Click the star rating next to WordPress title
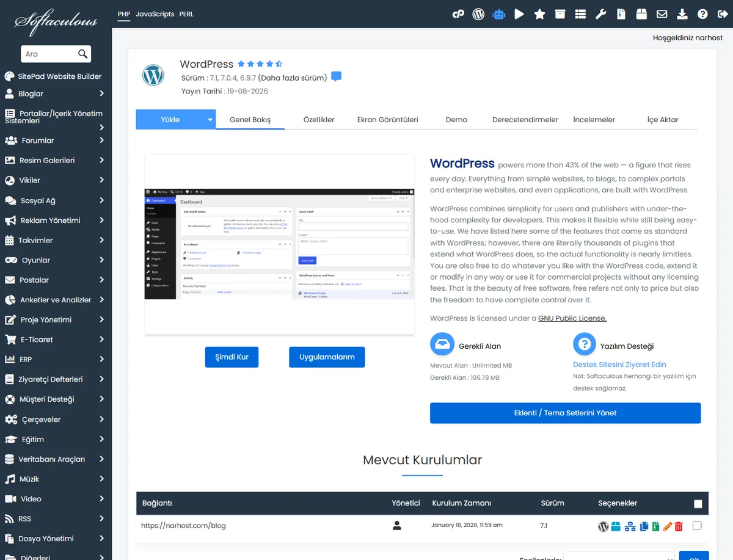Image resolution: width=733 pixels, height=560 pixels. click(x=260, y=64)
